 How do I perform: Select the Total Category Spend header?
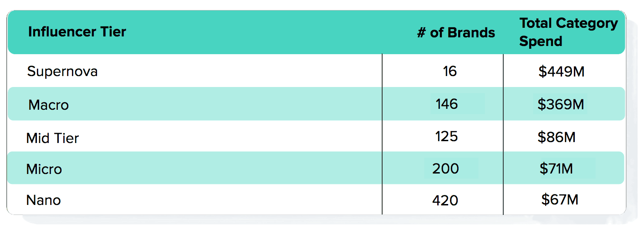tap(568, 32)
